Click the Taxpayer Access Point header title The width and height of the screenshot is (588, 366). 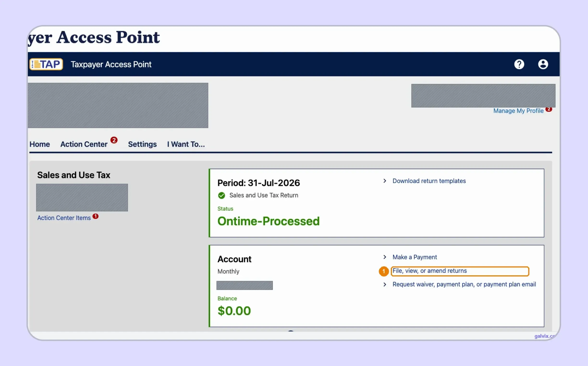point(111,64)
